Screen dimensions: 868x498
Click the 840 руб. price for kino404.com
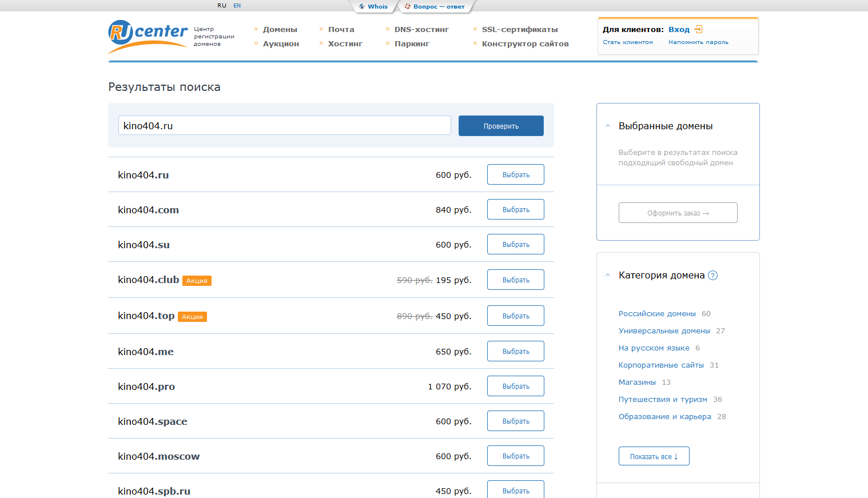[453, 210]
